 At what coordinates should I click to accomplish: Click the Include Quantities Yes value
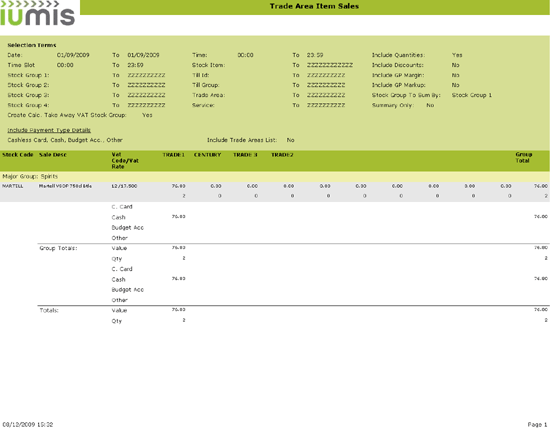pyautogui.click(x=457, y=55)
